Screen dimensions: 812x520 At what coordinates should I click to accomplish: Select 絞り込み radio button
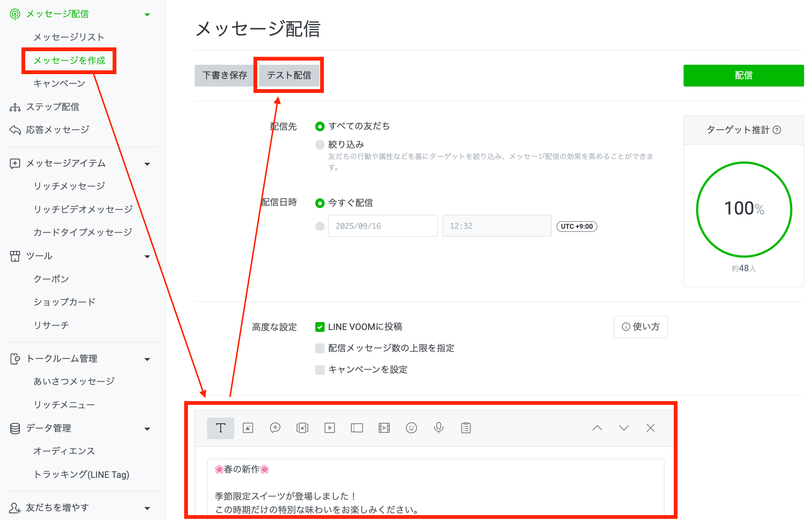320,145
